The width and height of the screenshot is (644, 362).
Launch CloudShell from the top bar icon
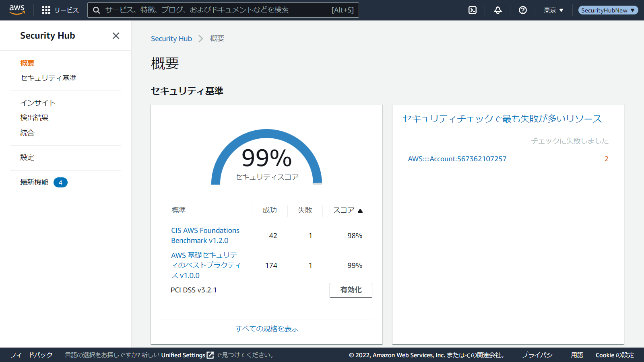[473, 10]
